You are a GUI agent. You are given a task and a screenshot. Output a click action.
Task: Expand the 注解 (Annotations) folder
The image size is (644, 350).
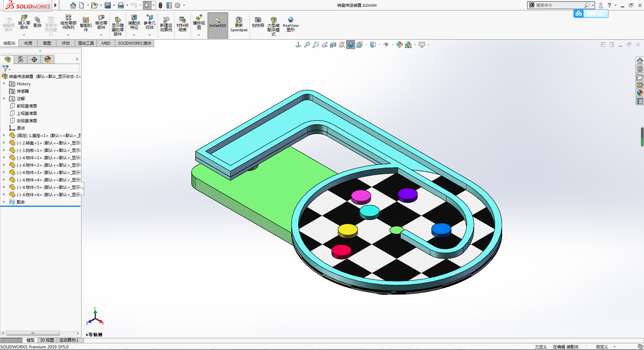tap(4, 98)
